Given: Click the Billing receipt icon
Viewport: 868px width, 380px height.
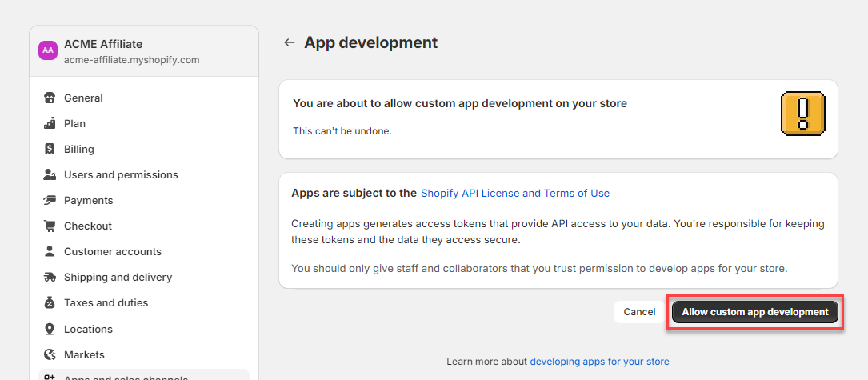Looking at the screenshot, I should pos(50,149).
